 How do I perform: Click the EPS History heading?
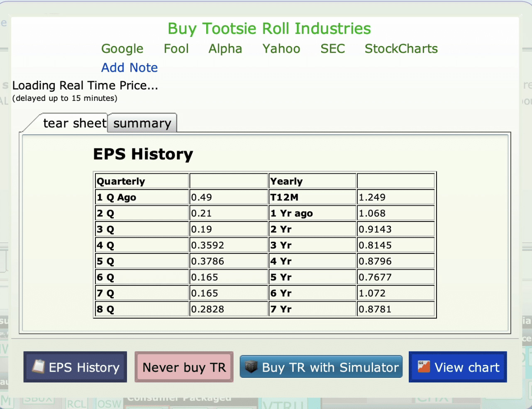143,154
